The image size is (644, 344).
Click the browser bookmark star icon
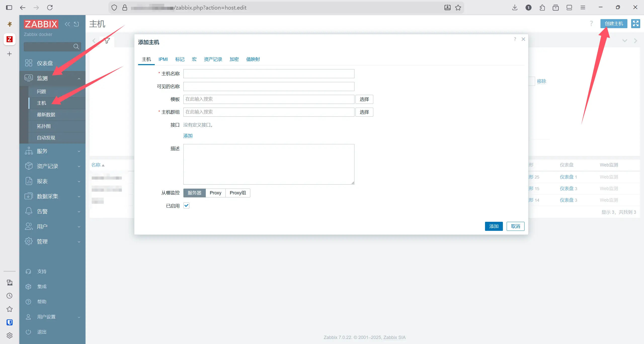click(x=458, y=8)
